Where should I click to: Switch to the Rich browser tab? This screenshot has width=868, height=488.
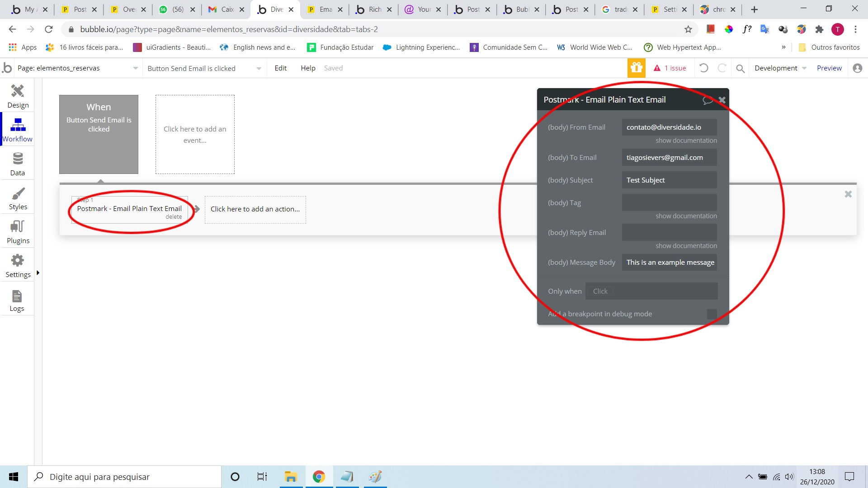coord(373,9)
